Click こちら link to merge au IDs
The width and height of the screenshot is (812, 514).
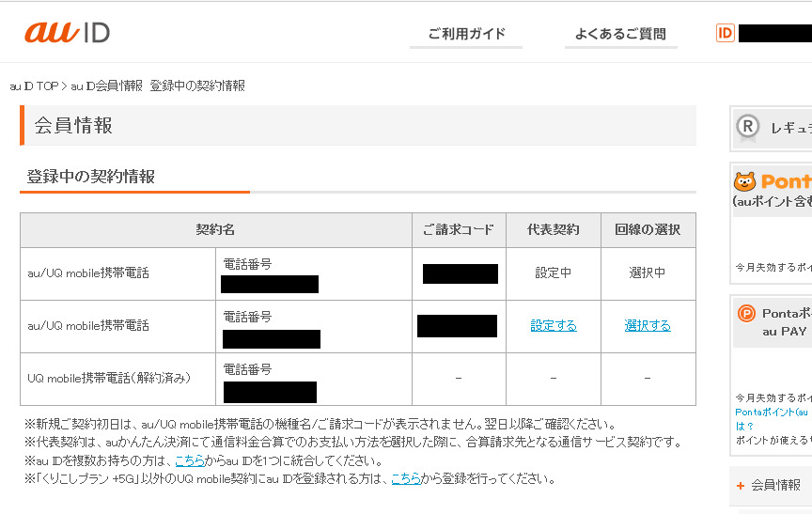pyautogui.click(x=190, y=460)
